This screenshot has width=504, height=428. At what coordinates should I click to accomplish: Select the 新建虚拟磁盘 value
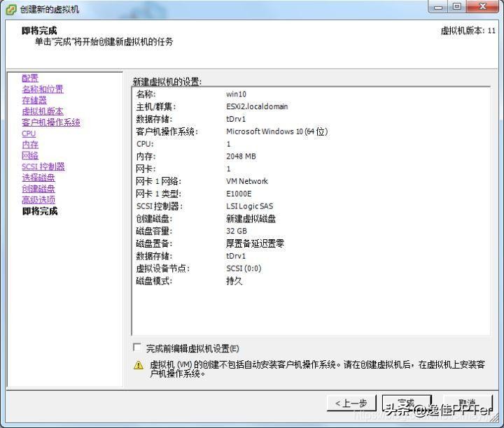[251, 219]
